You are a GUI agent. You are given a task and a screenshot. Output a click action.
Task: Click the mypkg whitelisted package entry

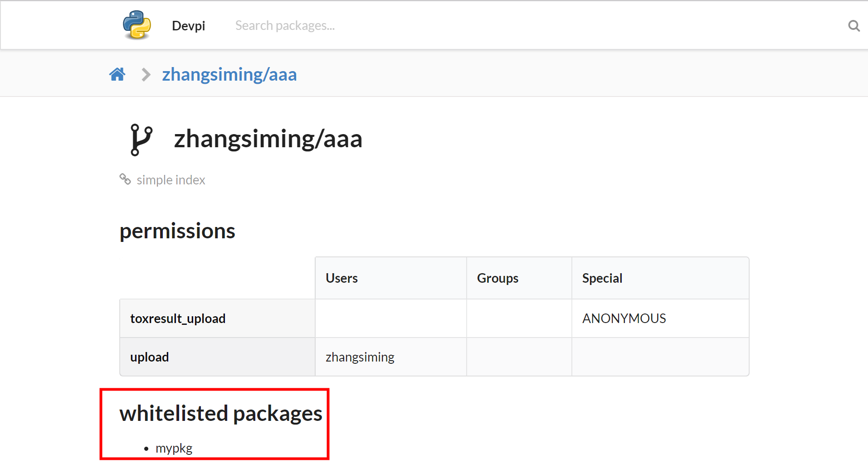[174, 448]
